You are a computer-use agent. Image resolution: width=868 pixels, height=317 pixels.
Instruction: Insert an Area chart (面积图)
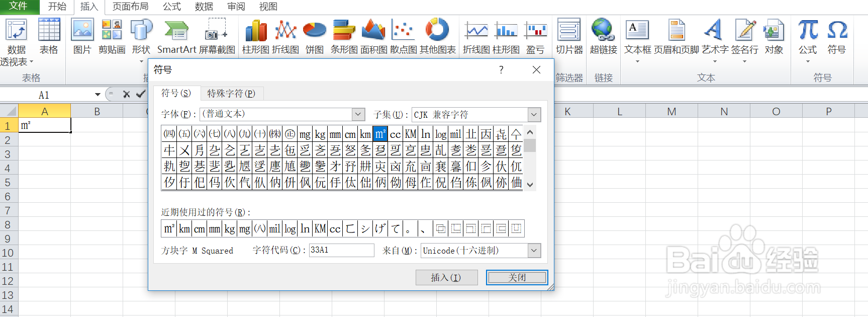[373, 36]
